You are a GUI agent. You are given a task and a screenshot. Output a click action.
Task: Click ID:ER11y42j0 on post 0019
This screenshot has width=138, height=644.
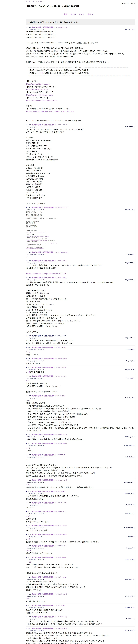coord(130,514)
